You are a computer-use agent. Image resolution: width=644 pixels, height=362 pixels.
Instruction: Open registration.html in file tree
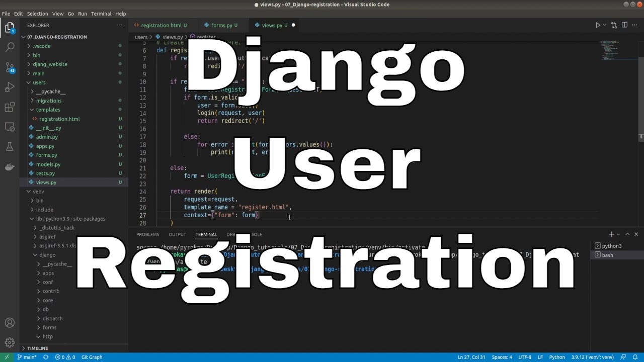[74, 119]
